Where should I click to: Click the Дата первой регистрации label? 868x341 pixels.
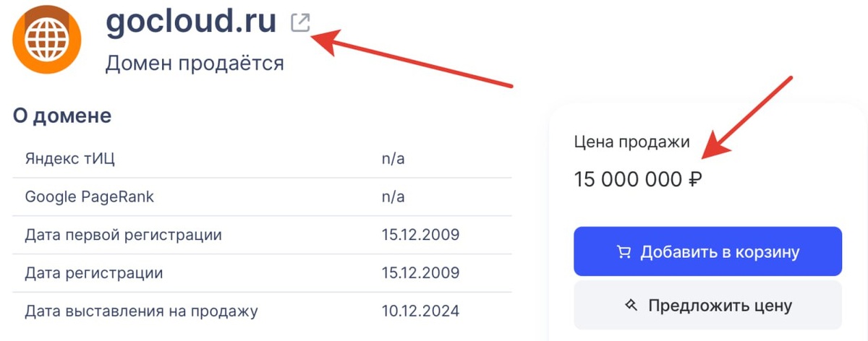click(x=123, y=235)
